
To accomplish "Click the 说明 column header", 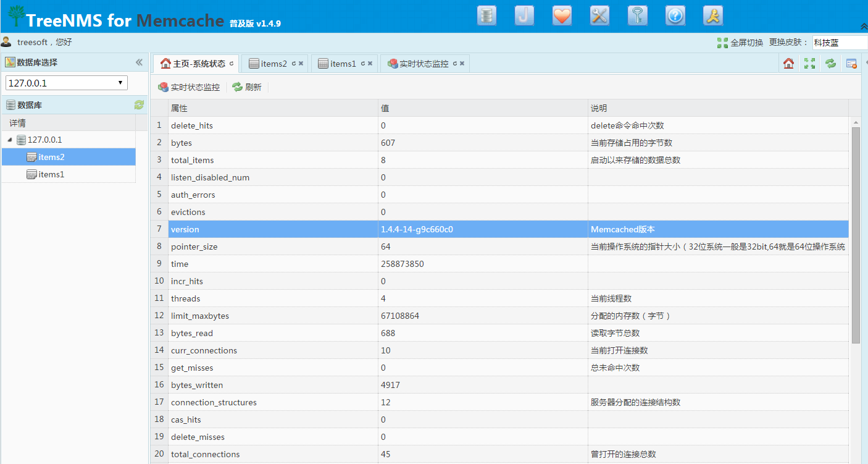I will 718,108.
